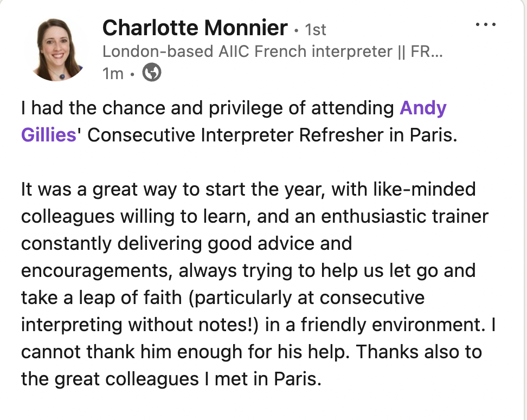Open the Andy mention link
The image size is (527, 420).
(x=423, y=108)
